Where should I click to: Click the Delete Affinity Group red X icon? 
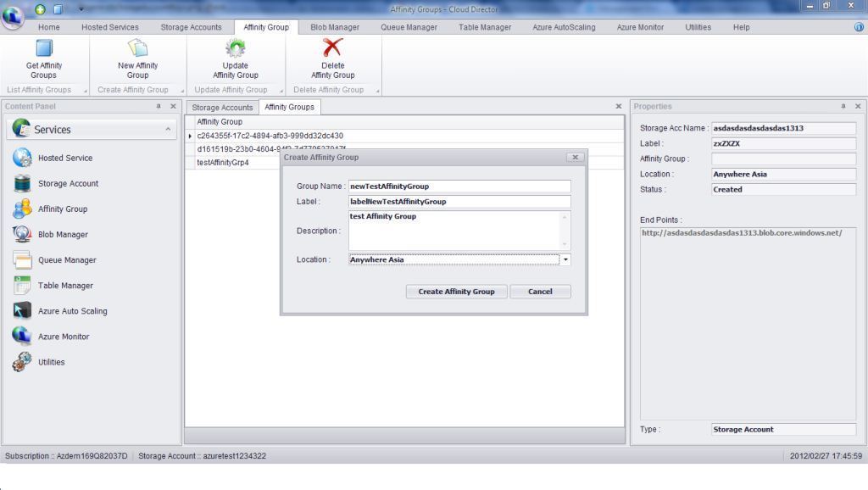tap(332, 47)
